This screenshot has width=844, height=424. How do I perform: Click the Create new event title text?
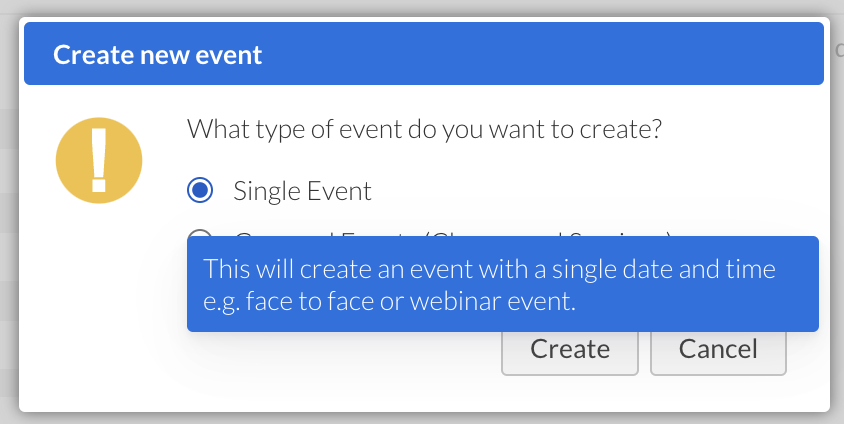[x=157, y=54]
